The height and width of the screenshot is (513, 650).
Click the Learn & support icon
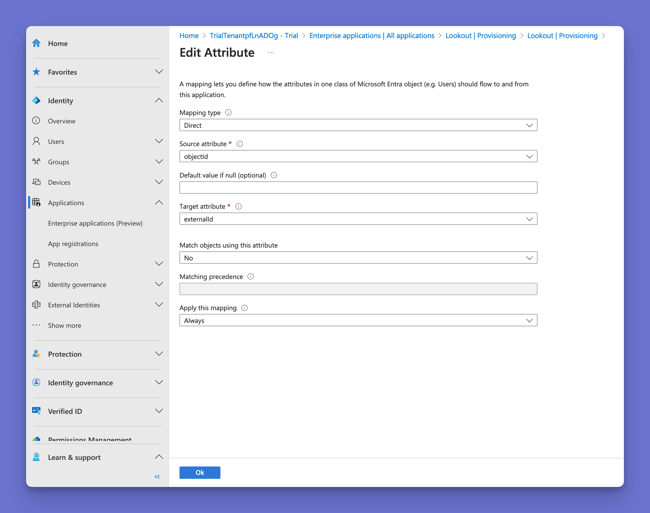tap(36, 457)
